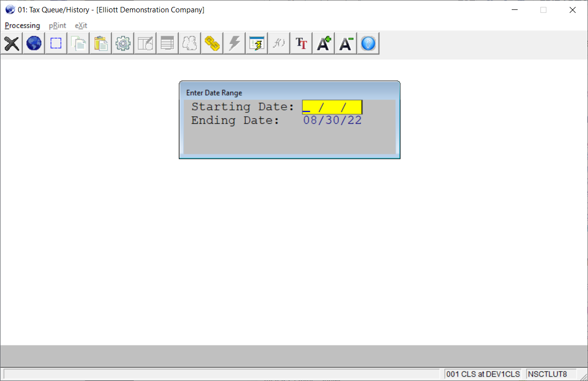The height and width of the screenshot is (381, 588).
Task: Open the gear settings toolbar icon
Action: coord(123,44)
